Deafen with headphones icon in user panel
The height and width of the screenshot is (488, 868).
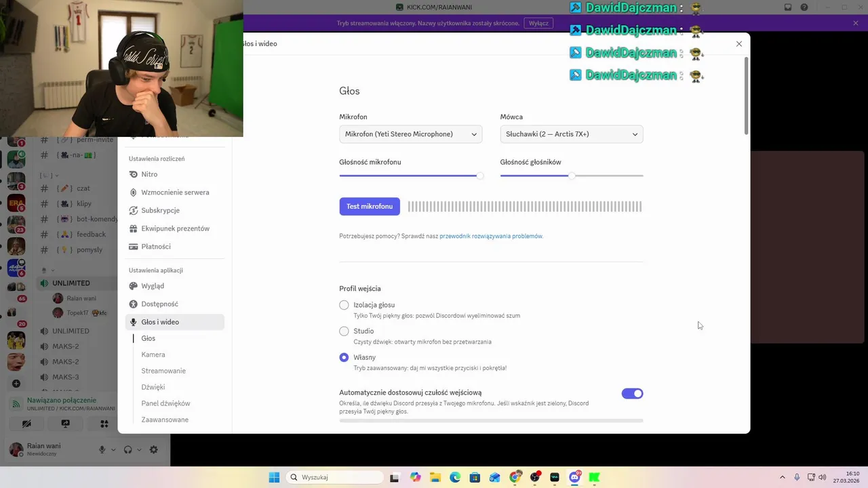(127, 449)
